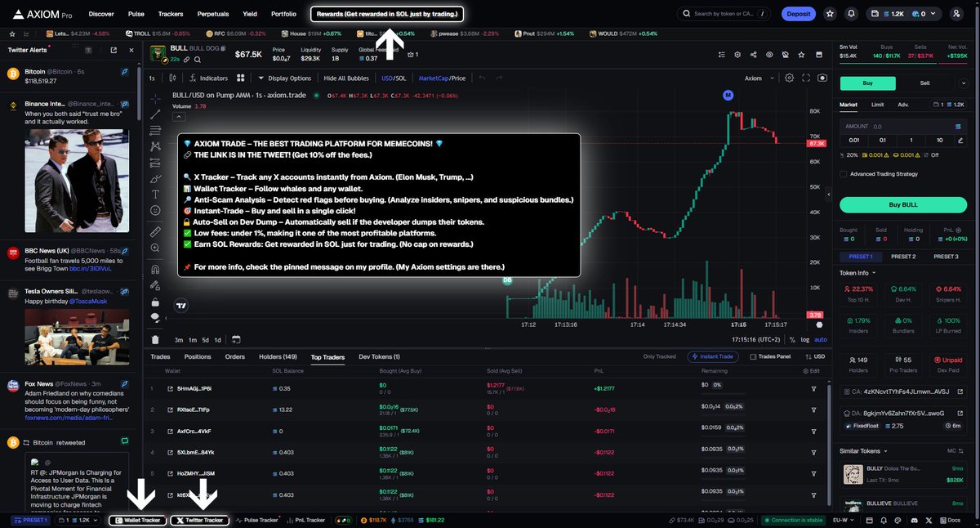Viewport: 980px width, 528px height.
Task: Switch to Dev Tokens (1) tab
Action: [379, 357]
